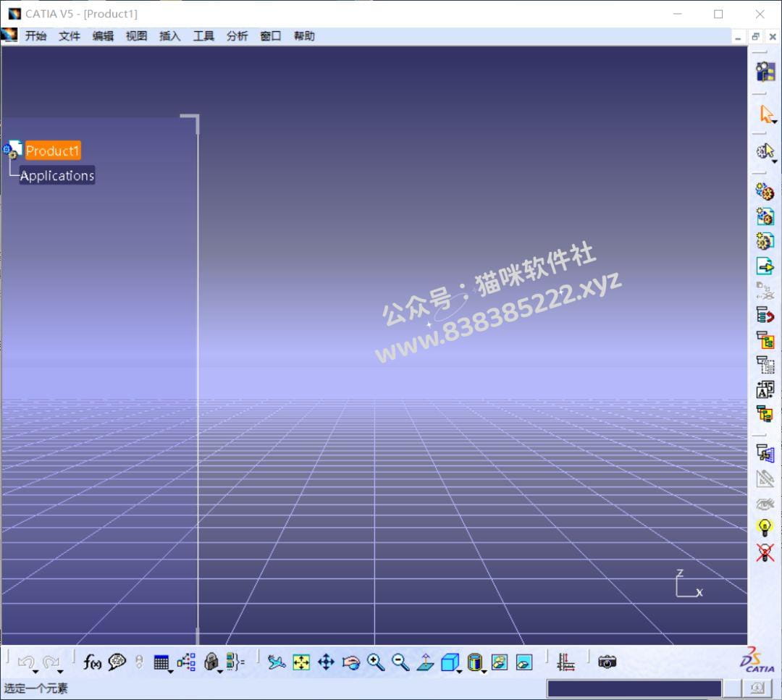Click the Capture camera icon

(x=607, y=662)
